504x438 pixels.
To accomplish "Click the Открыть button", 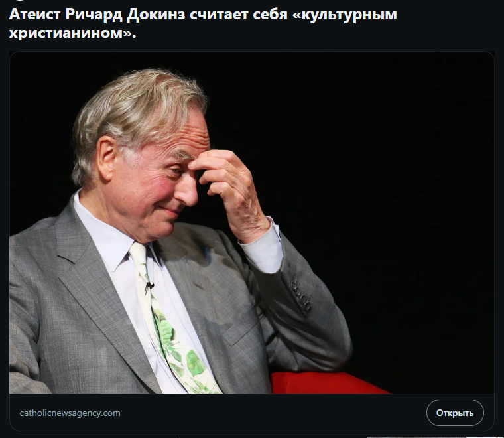I will pos(455,413).
